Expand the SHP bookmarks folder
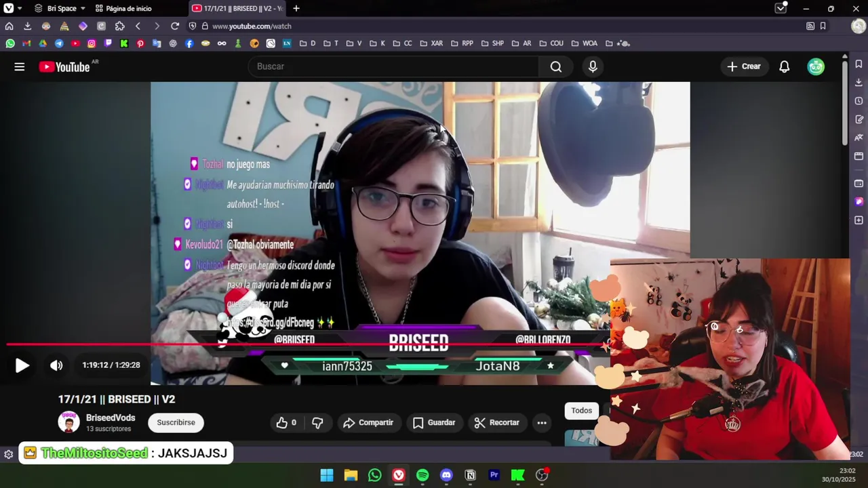The image size is (868, 488). pyautogui.click(x=492, y=43)
